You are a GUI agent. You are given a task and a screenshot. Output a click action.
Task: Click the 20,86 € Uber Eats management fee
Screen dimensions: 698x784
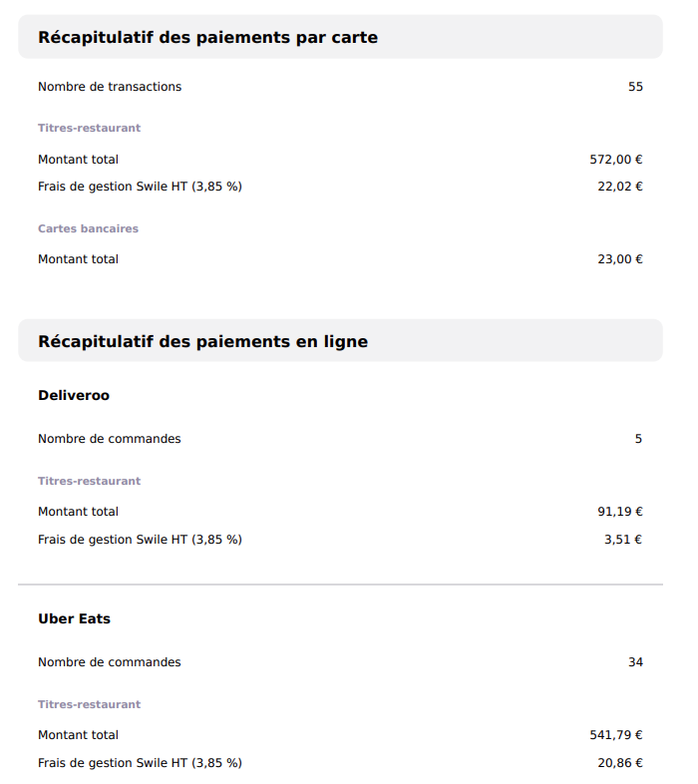(620, 763)
